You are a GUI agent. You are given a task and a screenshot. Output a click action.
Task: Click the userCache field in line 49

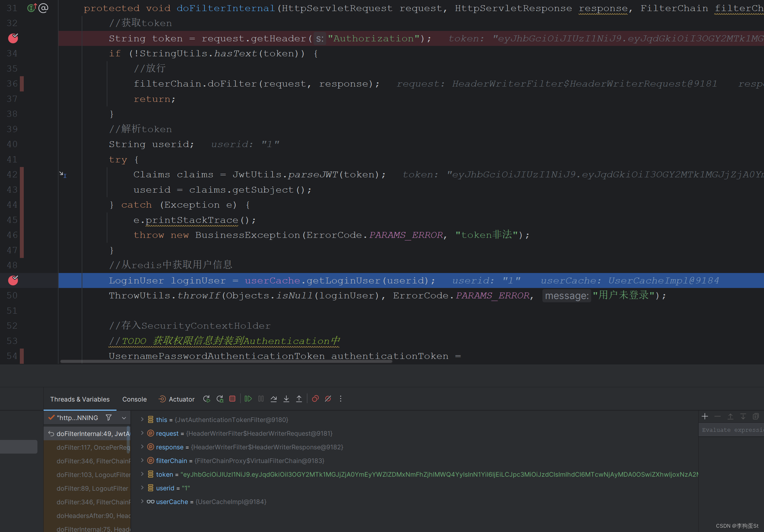(x=273, y=280)
